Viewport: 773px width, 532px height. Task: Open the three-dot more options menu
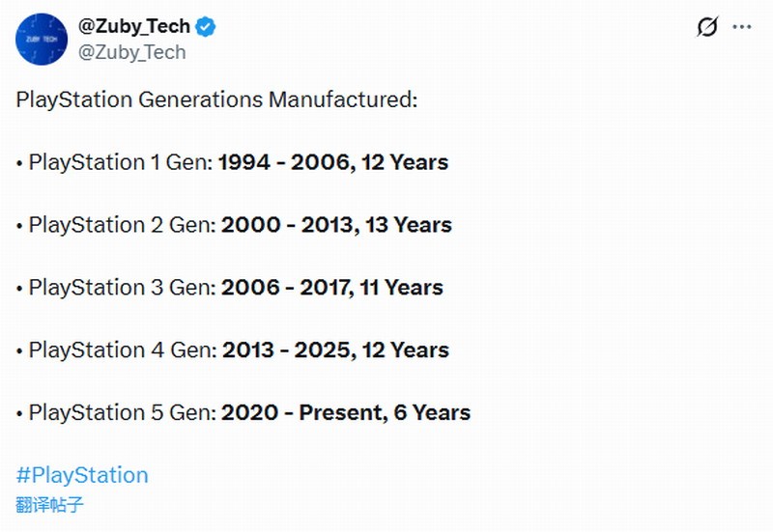pyautogui.click(x=742, y=27)
